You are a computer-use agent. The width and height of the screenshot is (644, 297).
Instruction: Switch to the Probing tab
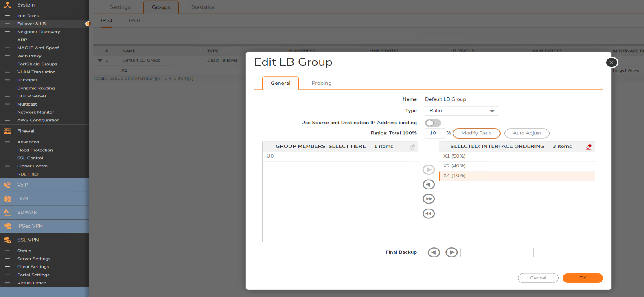click(x=322, y=83)
